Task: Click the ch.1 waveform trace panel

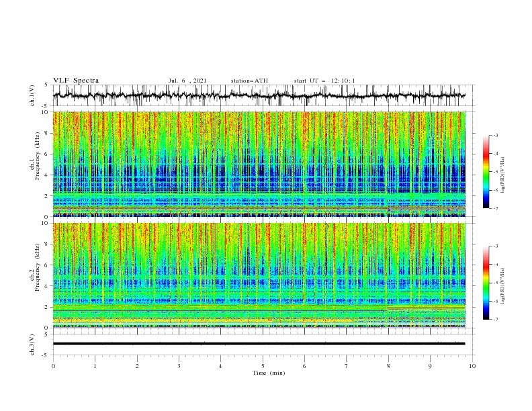Action: tap(264, 95)
